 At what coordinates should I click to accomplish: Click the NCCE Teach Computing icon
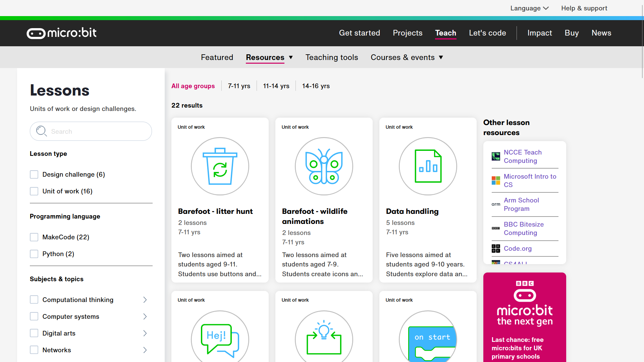click(x=495, y=156)
